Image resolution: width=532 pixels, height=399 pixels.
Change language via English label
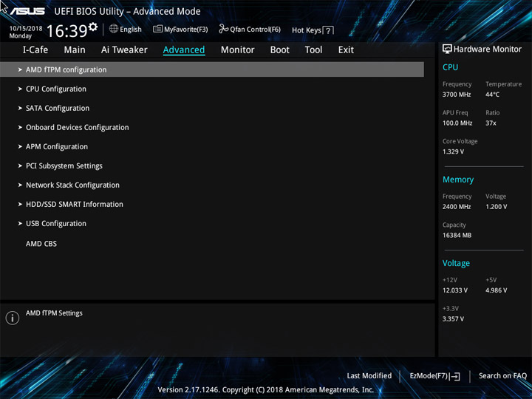pos(131,30)
